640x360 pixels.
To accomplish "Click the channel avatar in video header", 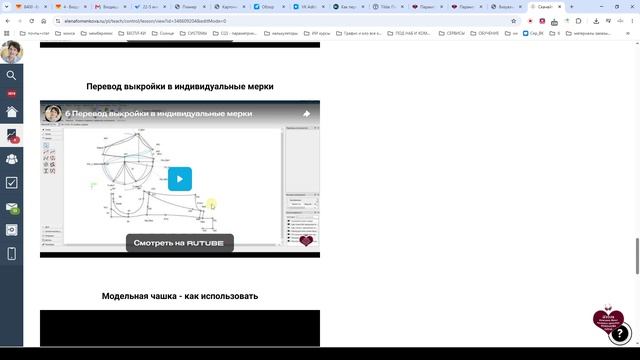I will point(53,113).
